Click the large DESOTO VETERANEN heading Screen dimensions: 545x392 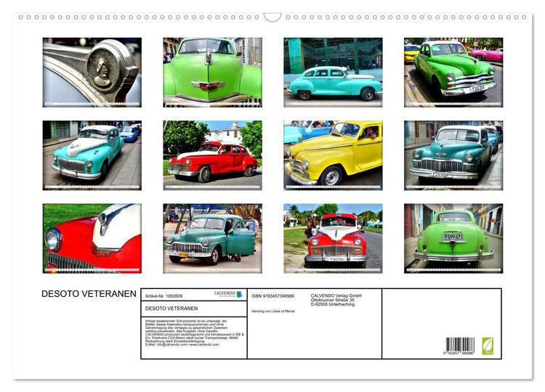pos(89,294)
